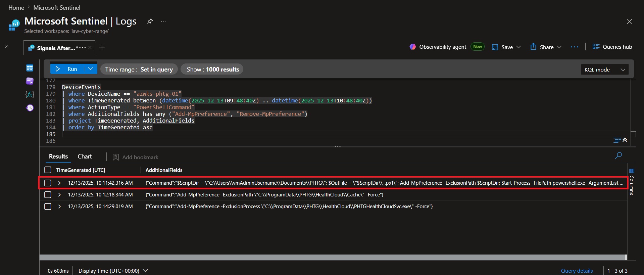Switch to the Chart tab

pos(85,156)
